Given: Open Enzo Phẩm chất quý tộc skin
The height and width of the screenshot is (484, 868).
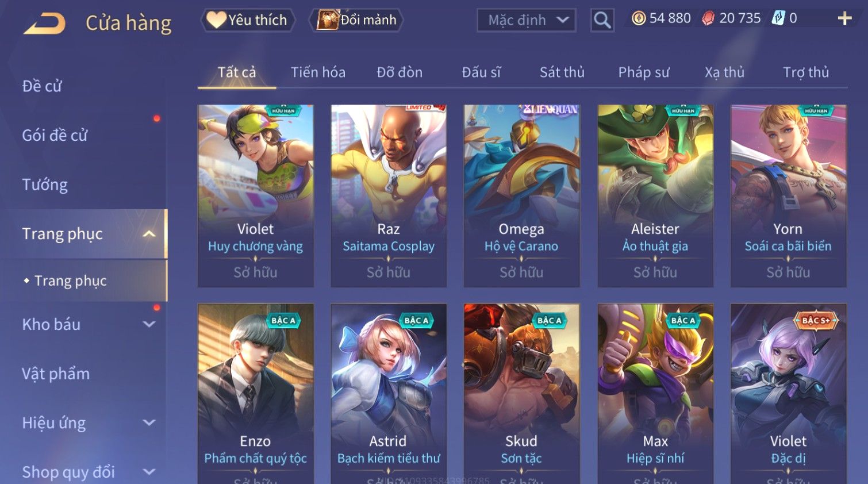Looking at the screenshot, I should 256,394.
